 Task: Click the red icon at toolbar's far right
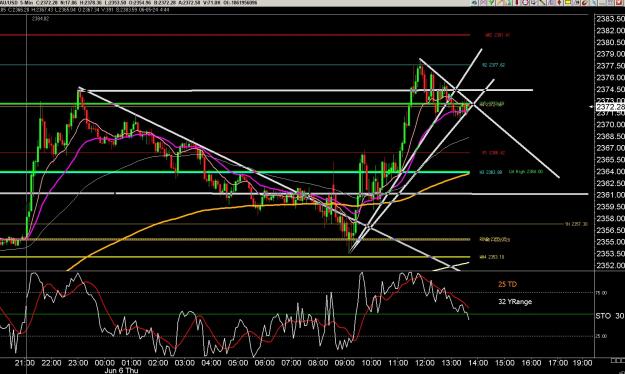[x=618, y=2]
